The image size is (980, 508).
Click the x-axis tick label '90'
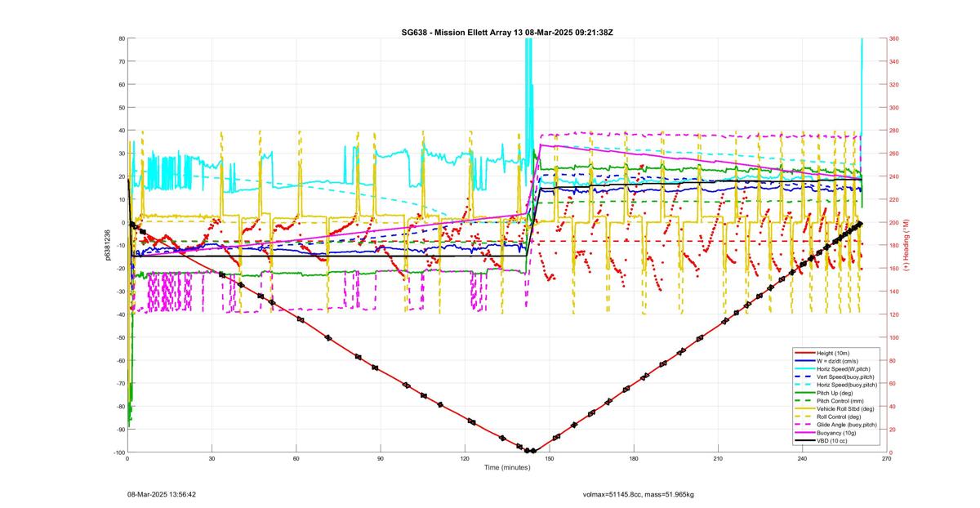click(x=381, y=459)
